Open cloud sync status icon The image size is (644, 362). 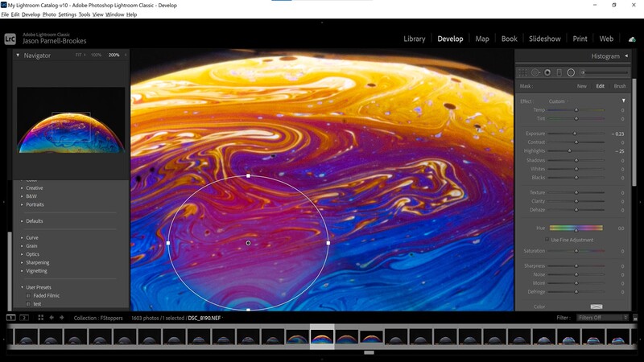click(x=632, y=39)
